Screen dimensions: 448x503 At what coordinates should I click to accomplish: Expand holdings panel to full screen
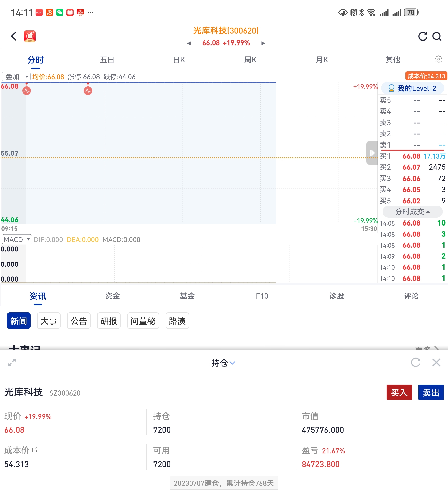point(12,362)
